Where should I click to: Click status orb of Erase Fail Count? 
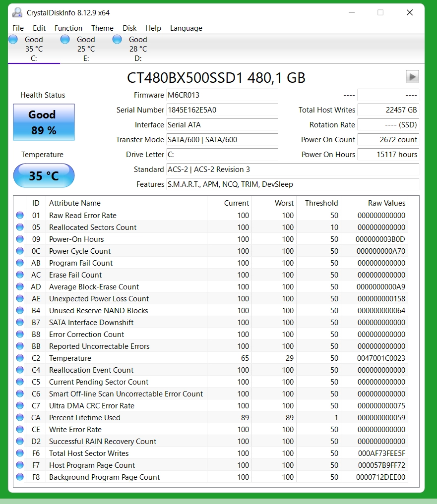click(20, 275)
